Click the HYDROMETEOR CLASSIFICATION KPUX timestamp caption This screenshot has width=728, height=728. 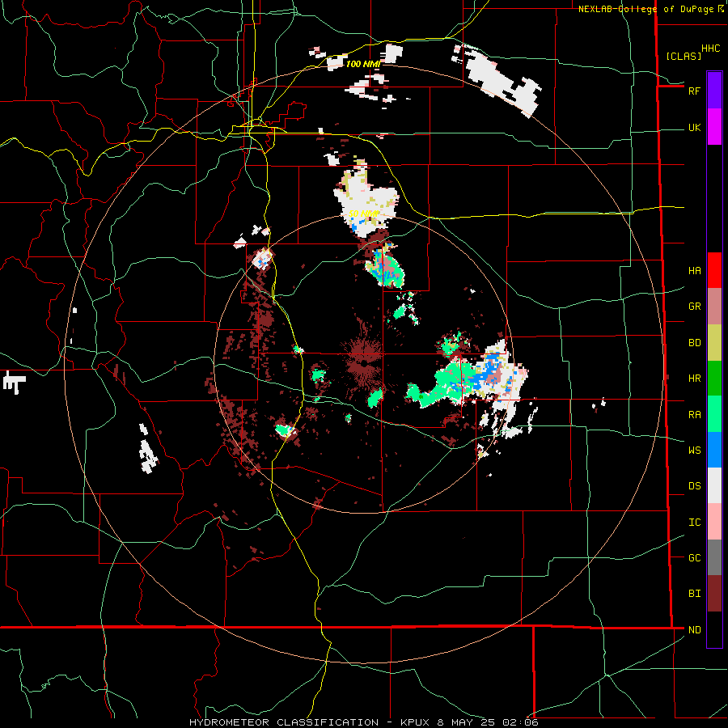pos(363,722)
